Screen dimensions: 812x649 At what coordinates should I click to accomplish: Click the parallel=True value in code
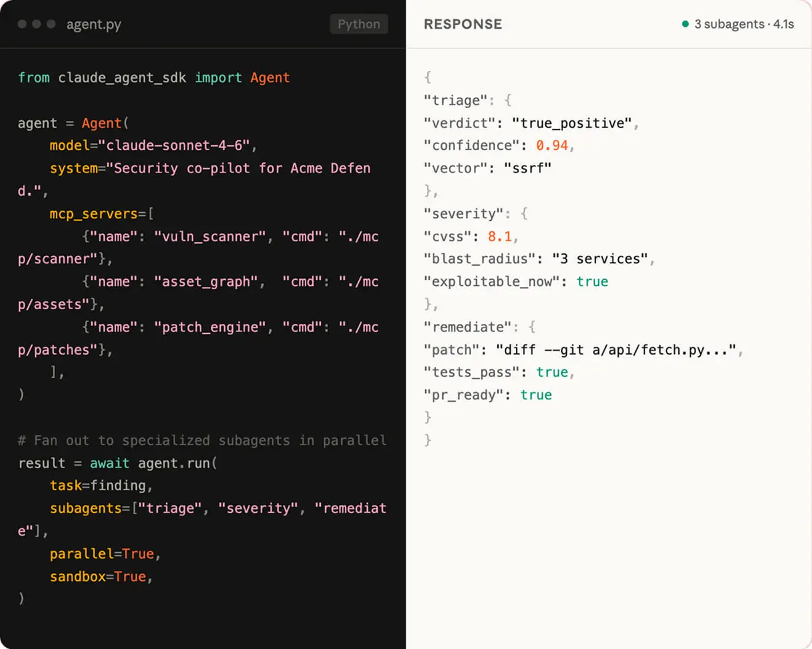click(x=138, y=554)
